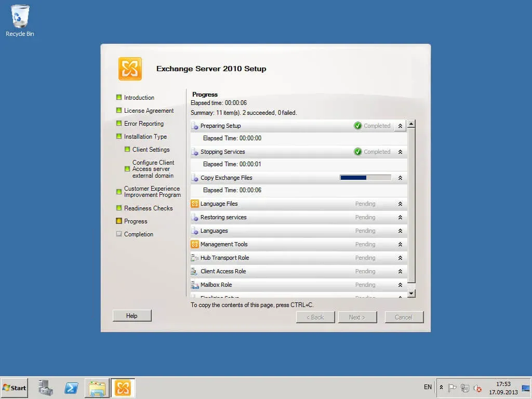Select the Introduction step label
The height and width of the screenshot is (399, 532).
coord(139,98)
